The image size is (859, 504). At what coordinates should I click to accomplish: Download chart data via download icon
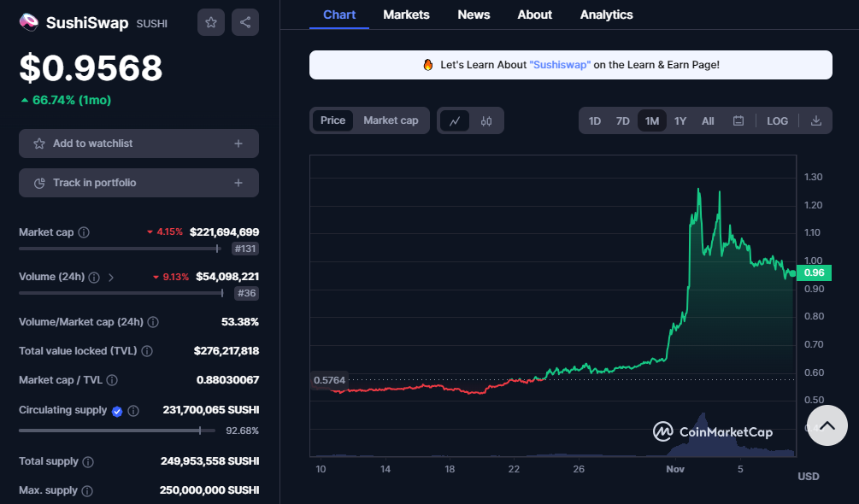tap(816, 121)
